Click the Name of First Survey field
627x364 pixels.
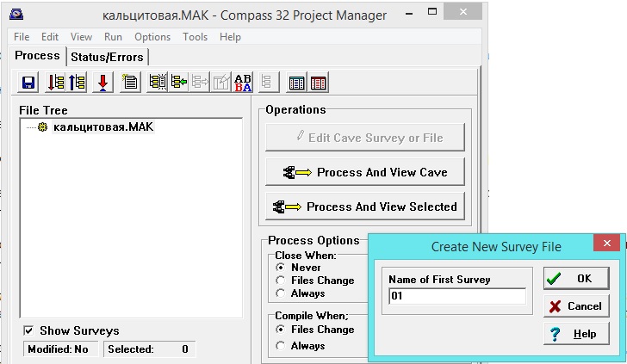click(456, 296)
